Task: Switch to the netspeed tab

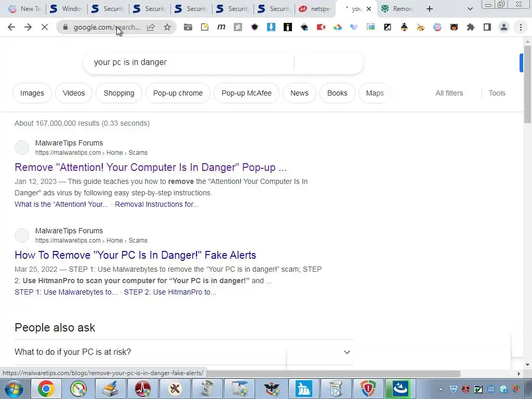Action: pyautogui.click(x=315, y=9)
